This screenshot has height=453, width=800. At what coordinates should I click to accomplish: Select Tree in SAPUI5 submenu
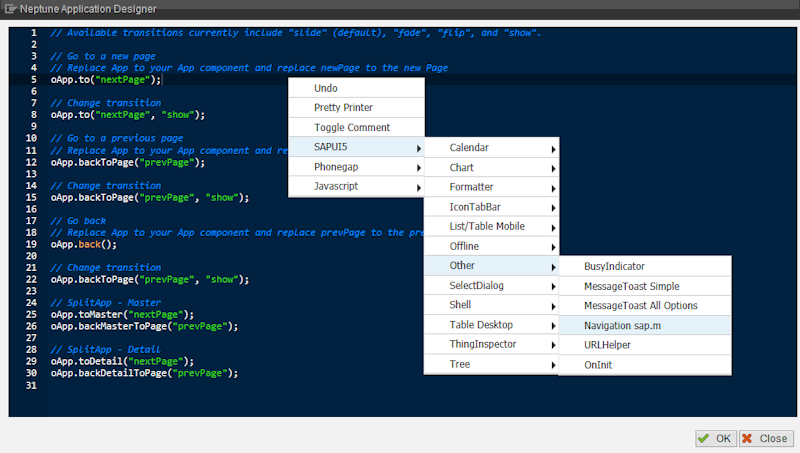coord(491,364)
